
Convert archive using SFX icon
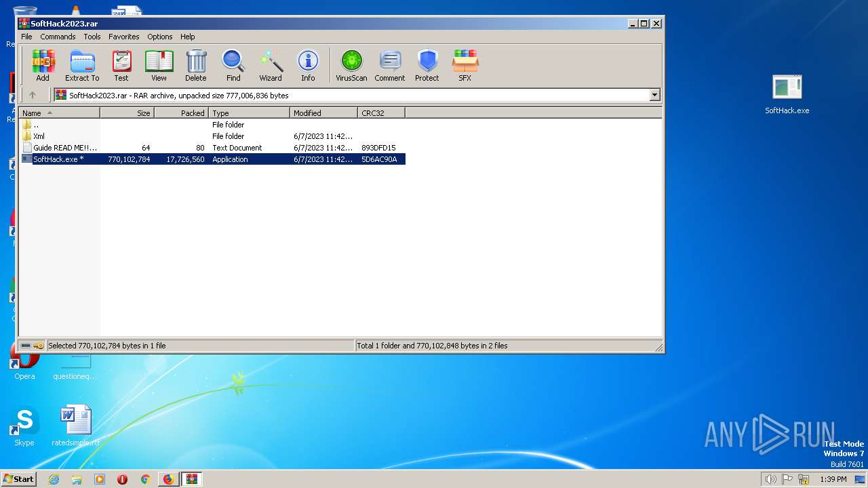click(x=465, y=65)
